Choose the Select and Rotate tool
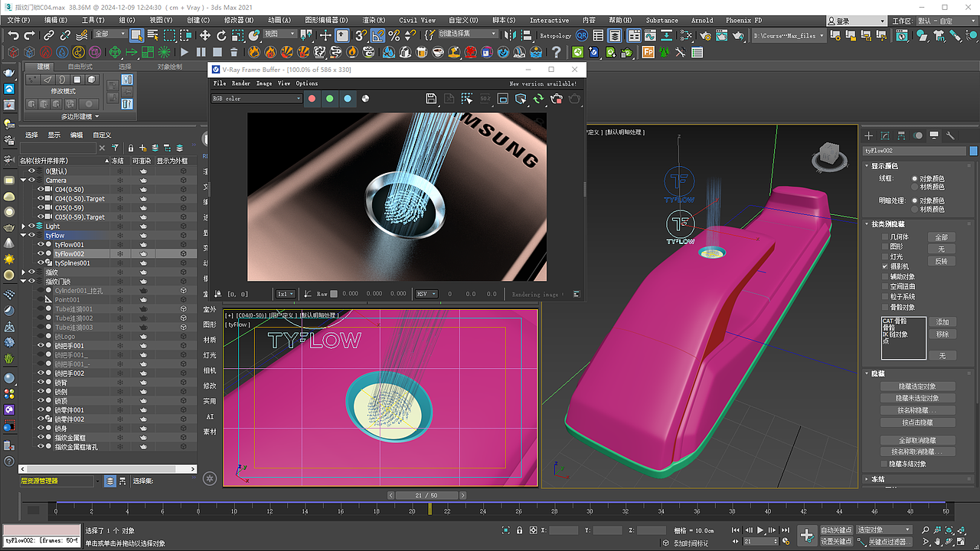Screen dimensions: 980x551 click(x=222, y=35)
